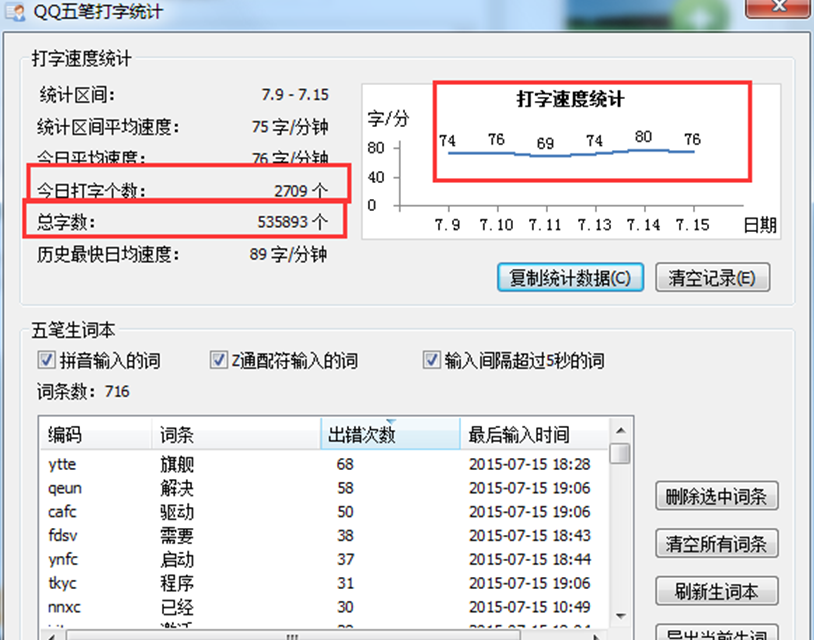
Task: Select the 程序 entry coded tkyc
Action: pyautogui.click(x=177, y=583)
